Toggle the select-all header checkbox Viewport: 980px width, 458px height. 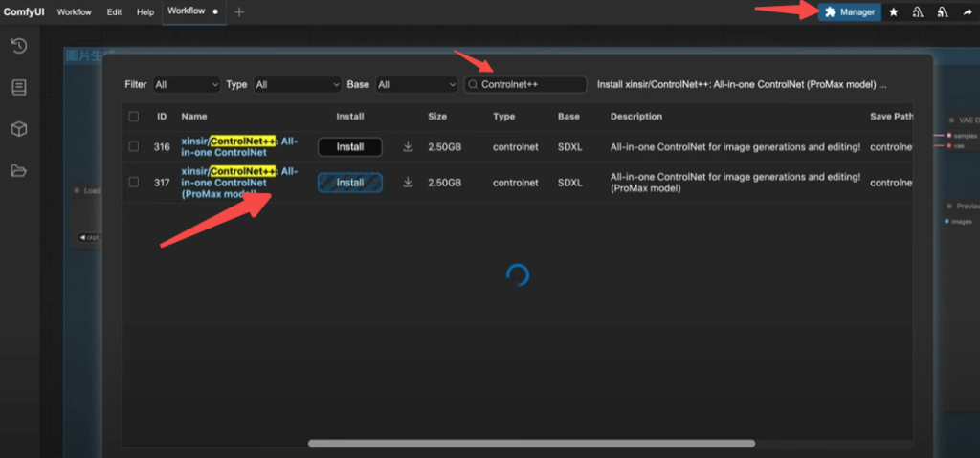[x=133, y=117]
